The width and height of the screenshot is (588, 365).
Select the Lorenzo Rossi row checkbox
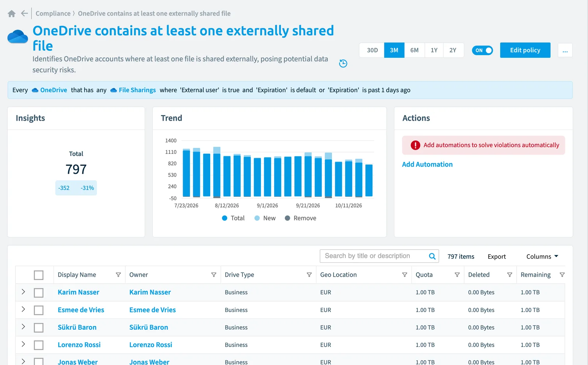click(x=39, y=345)
